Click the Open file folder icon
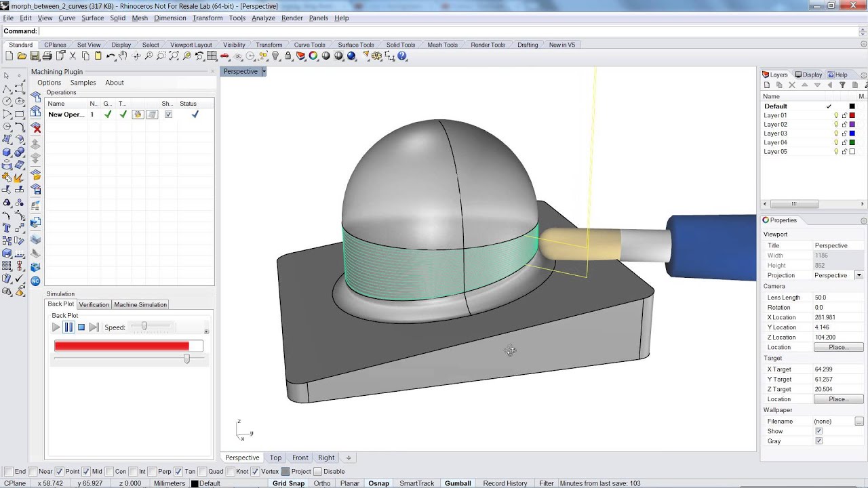This screenshot has height=488, width=868. tap(22, 56)
